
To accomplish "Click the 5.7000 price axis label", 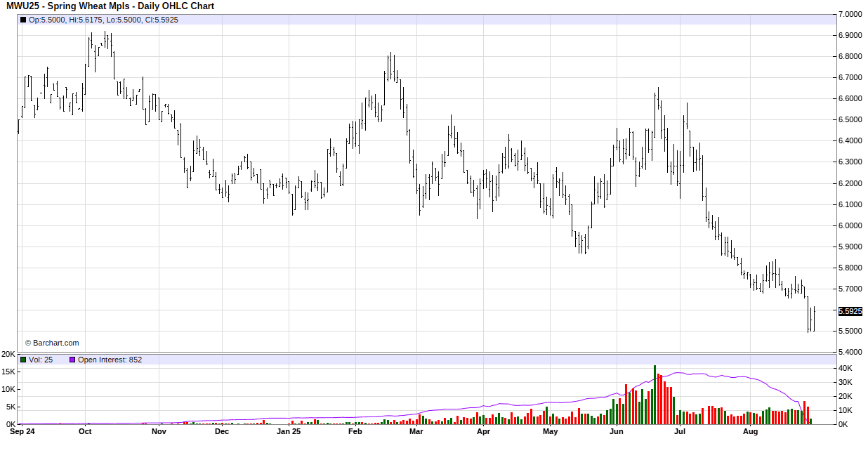I will click(x=850, y=289).
